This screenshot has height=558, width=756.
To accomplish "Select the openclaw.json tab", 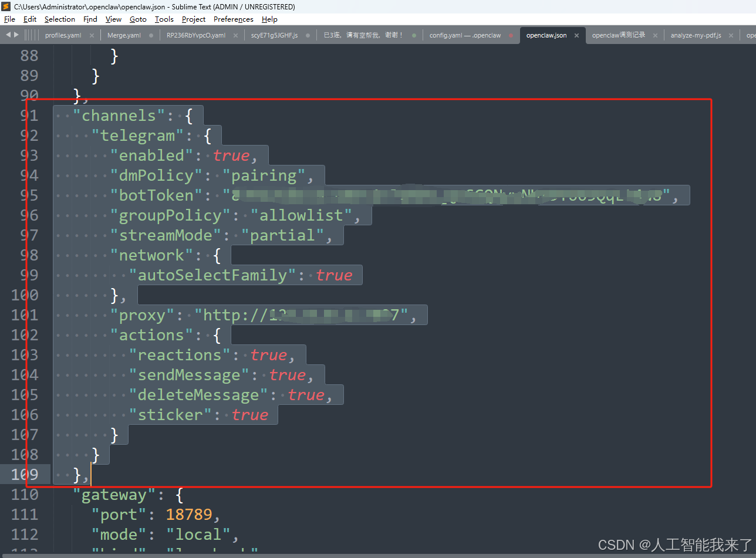I will click(546, 35).
